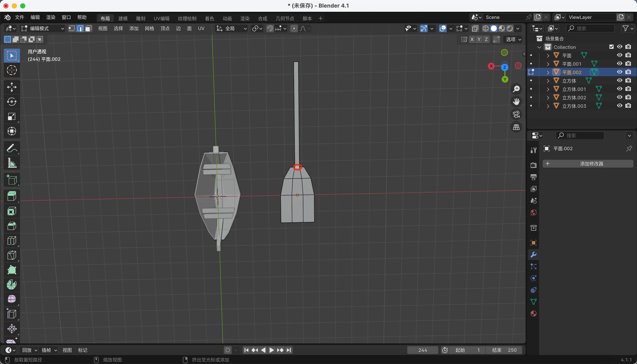The image size is (637, 364).
Task: Pick the Measure ruler tool
Action: coord(12,163)
